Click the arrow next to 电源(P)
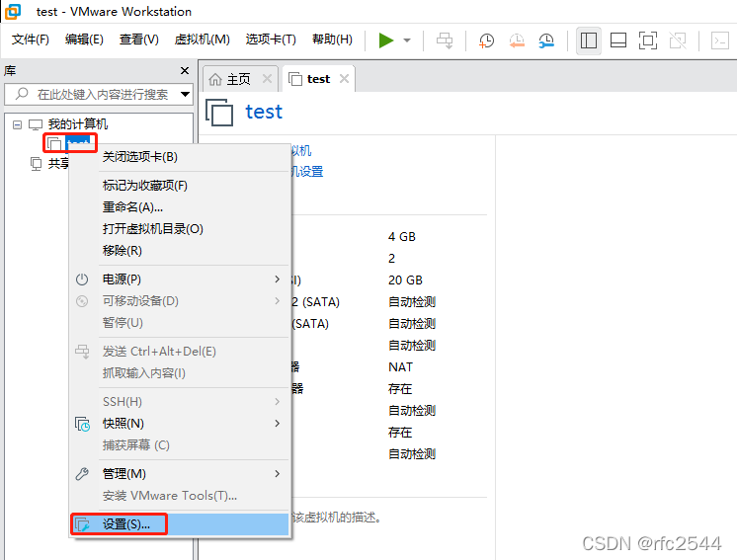 coord(278,280)
